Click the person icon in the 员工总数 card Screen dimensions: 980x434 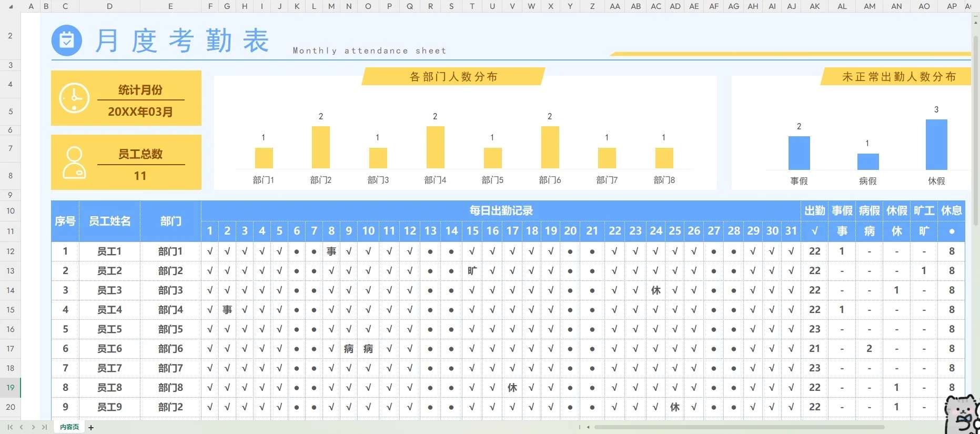click(x=74, y=163)
